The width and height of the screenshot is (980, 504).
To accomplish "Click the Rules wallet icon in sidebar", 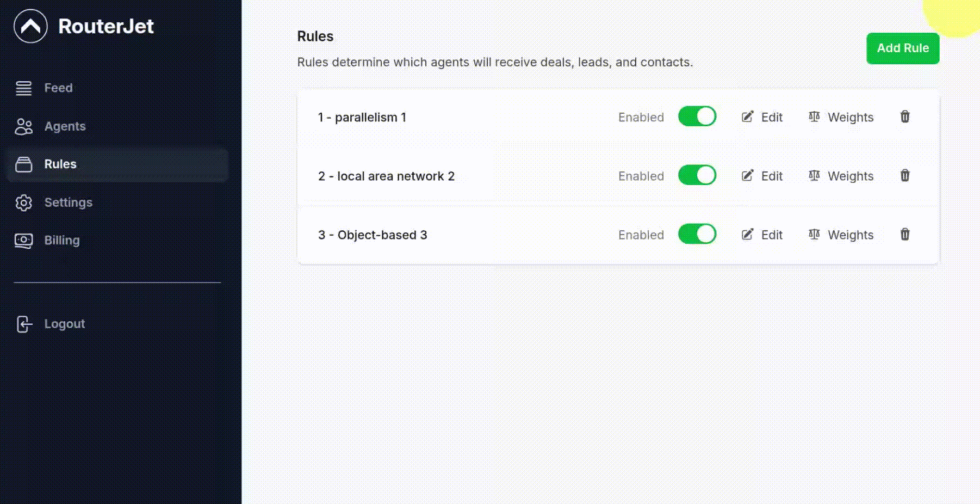I will coord(23,164).
